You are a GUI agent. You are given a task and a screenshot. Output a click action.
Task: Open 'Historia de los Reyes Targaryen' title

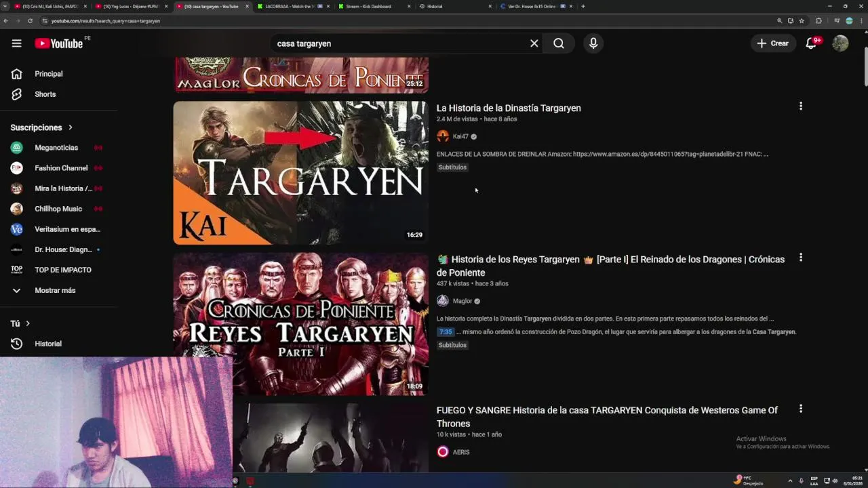point(610,266)
